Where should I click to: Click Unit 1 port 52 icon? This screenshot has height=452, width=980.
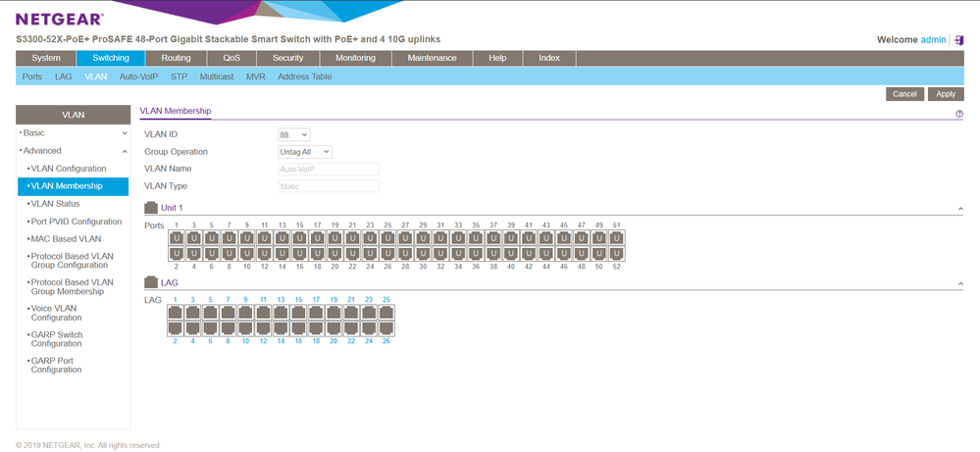point(617,254)
